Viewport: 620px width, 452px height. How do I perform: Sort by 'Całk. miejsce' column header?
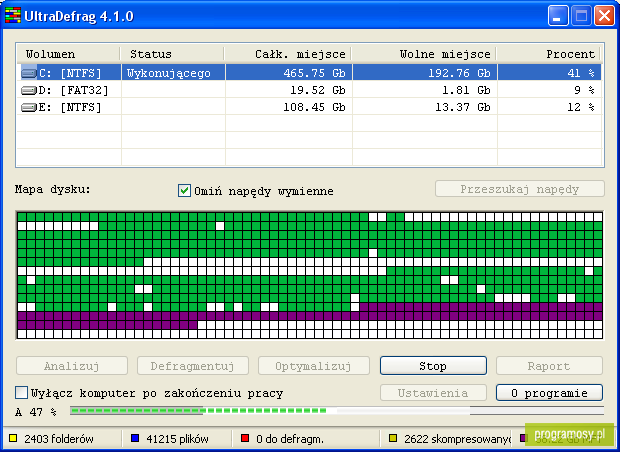(x=288, y=54)
